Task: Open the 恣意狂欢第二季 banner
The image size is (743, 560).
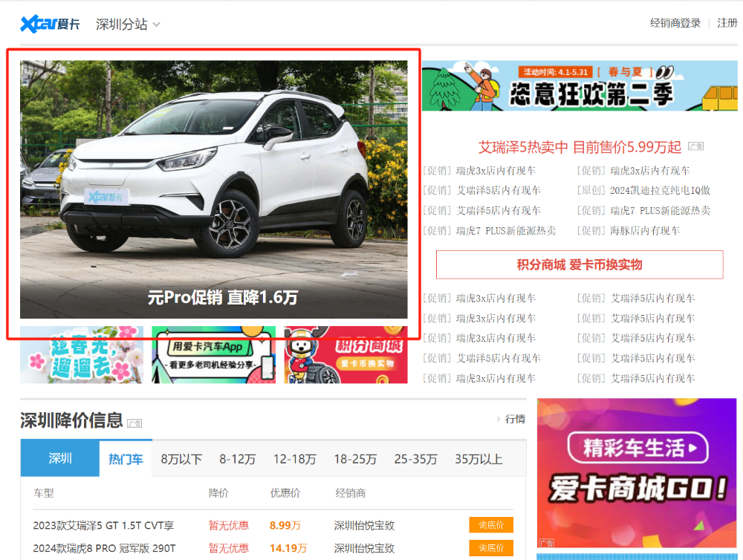Action: (580, 85)
